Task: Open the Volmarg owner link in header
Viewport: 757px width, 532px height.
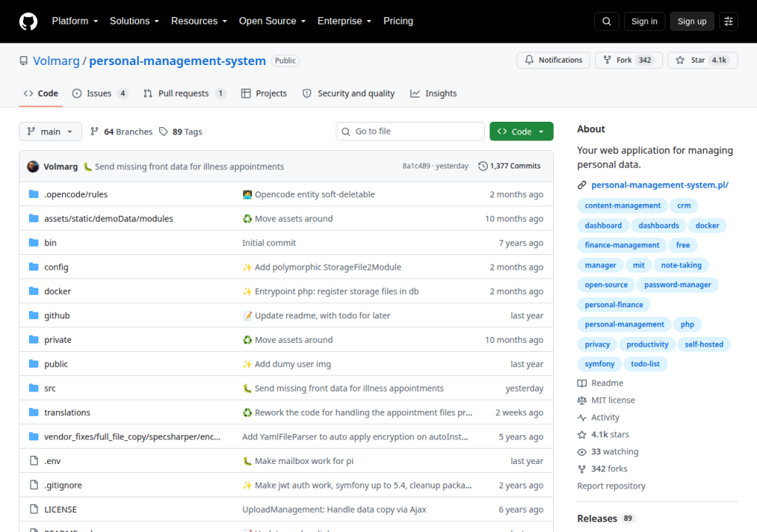Action: tap(56, 61)
